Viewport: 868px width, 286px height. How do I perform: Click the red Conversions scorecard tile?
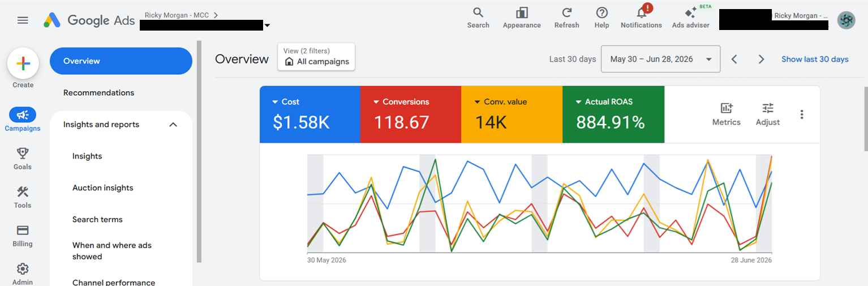click(411, 114)
